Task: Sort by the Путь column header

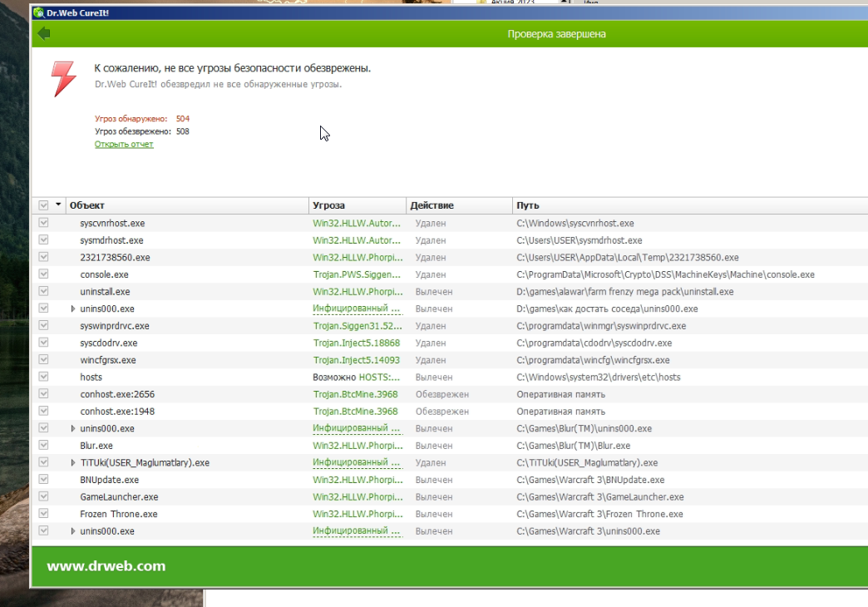Action: coord(690,205)
